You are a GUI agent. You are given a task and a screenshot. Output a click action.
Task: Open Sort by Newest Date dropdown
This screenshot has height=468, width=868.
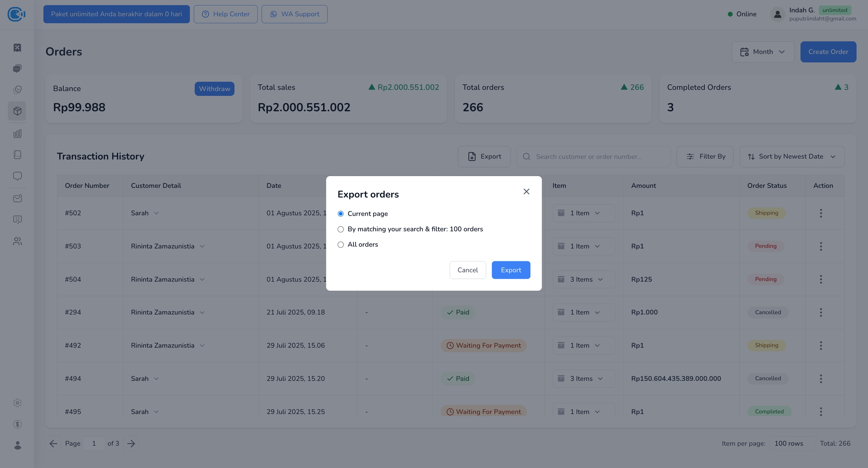pos(792,157)
